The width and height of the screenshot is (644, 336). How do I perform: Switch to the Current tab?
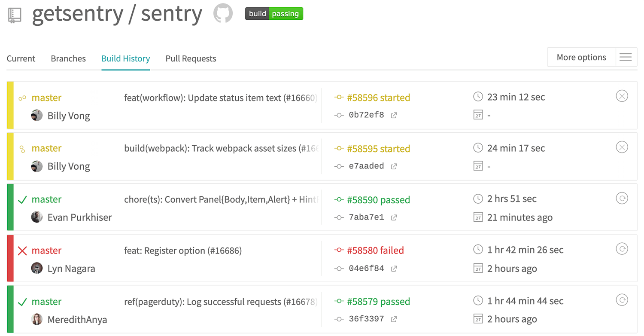tap(21, 58)
